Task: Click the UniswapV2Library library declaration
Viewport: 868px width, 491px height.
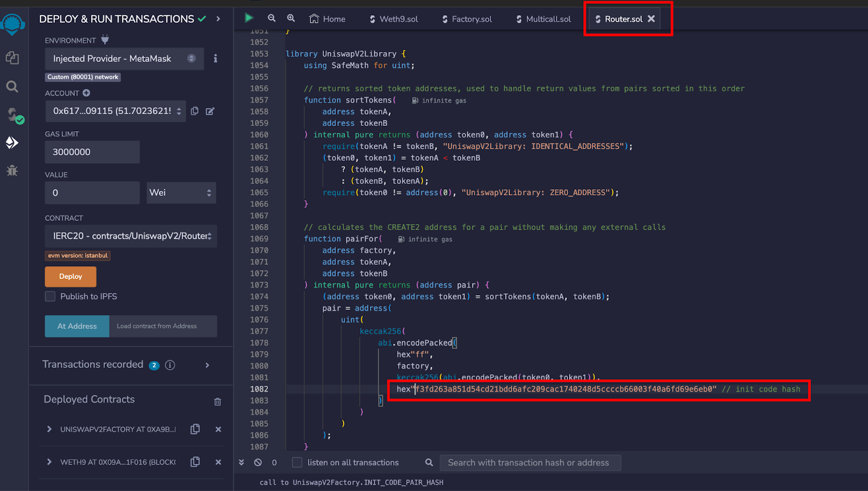Action: coord(346,54)
